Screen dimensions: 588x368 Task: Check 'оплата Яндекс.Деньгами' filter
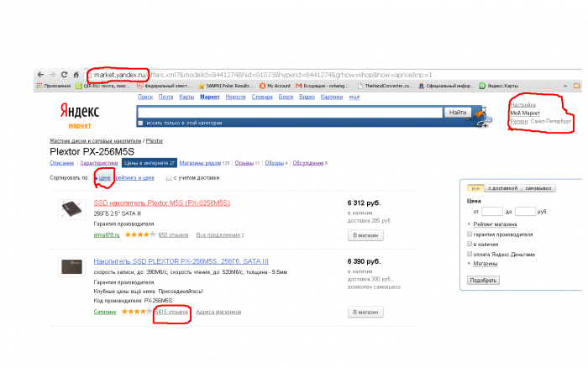469,254
